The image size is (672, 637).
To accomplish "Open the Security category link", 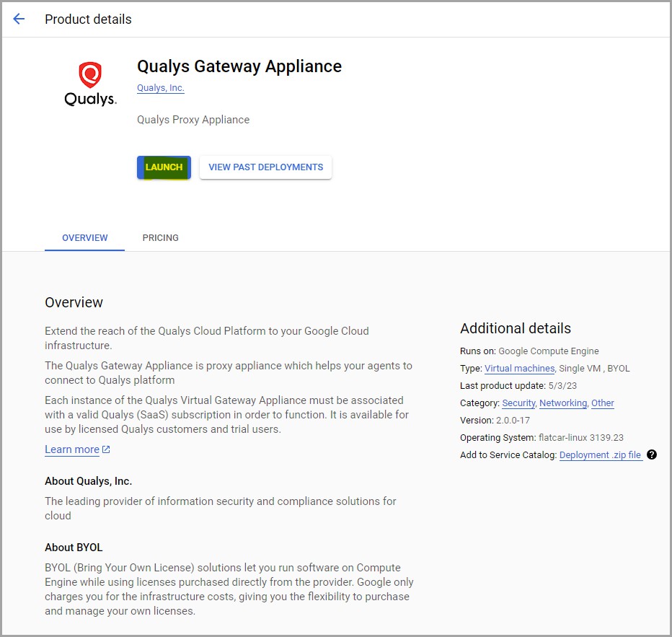I will 518,403.
